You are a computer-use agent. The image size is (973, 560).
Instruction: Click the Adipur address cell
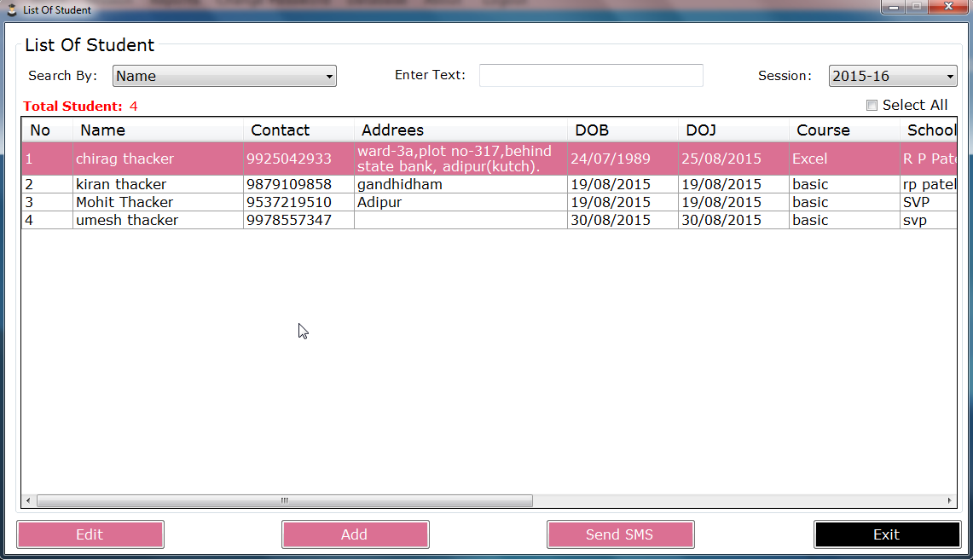460,203
